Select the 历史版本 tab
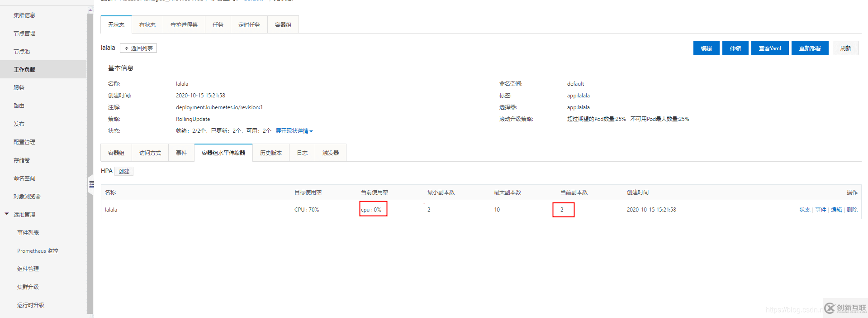868x318 pixels. pos(271,153)
